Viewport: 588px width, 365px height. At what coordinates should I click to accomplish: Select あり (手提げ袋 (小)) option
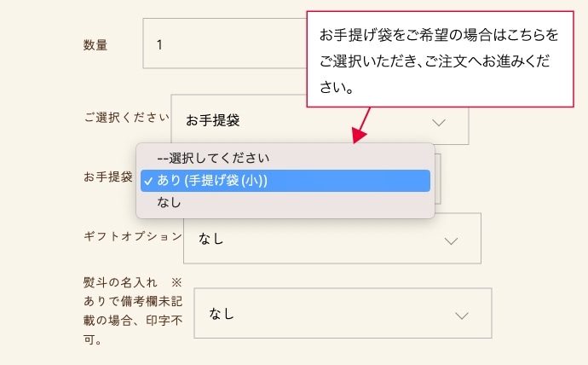coord(285,181)
